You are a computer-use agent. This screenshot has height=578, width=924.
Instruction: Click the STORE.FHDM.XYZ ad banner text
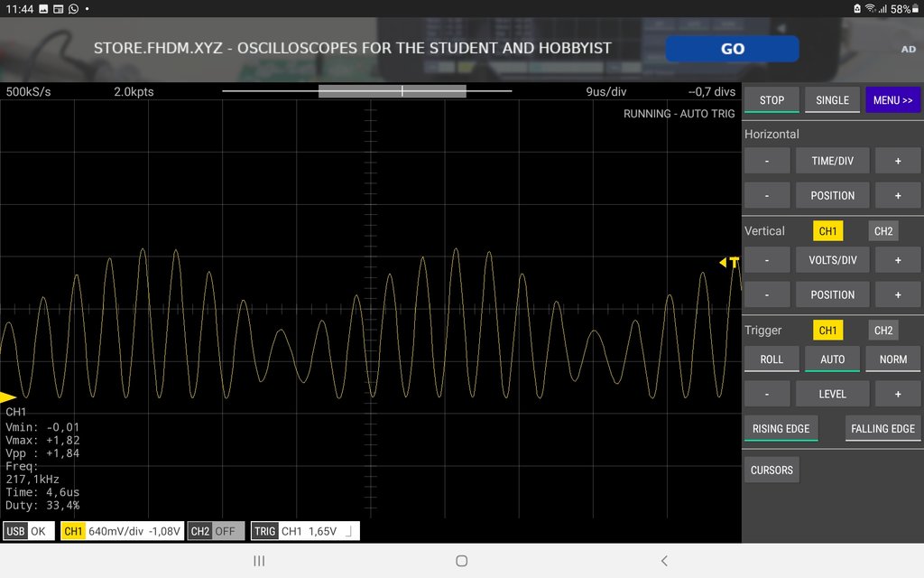click(353, 48)
